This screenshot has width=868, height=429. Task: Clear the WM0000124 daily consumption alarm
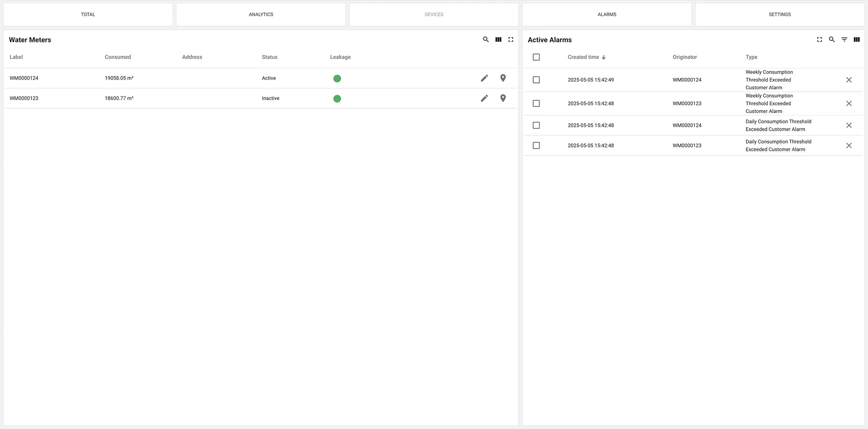click(x=849, y=126)
